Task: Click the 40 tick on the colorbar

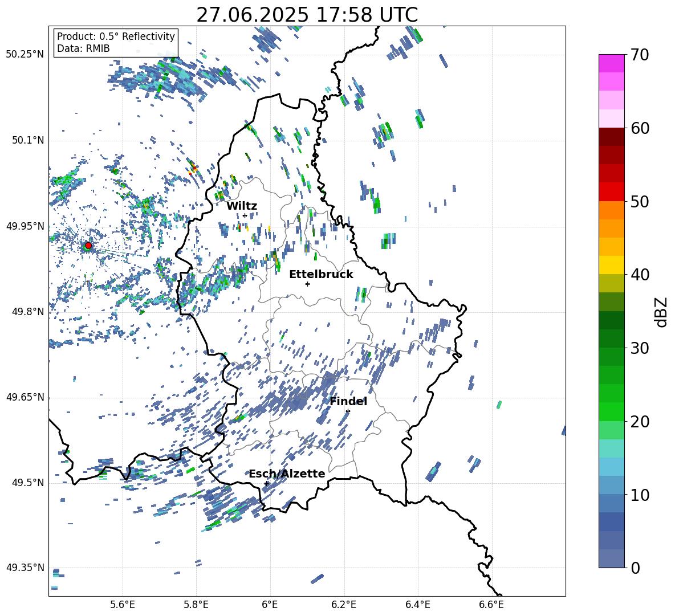Action: 640,275
